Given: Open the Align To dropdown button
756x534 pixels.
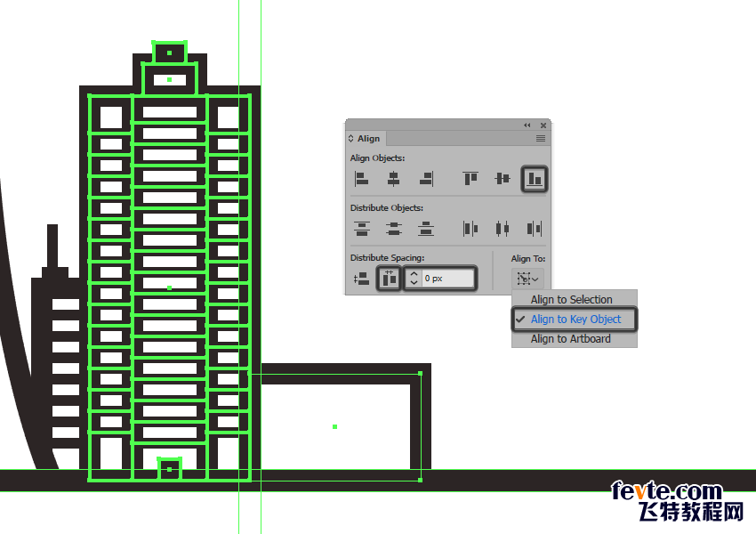Looking at the screenshot, I should [x=528, y=279].
